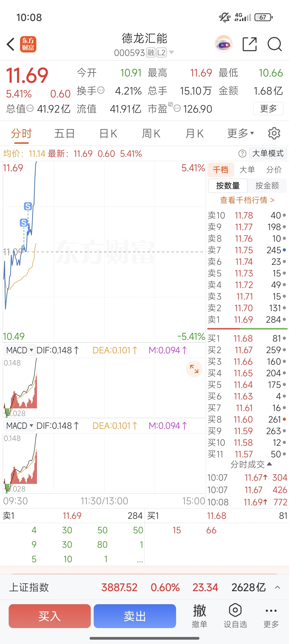Open chart settings gear icon
This screenshot has width=289, height=644.
[x=274, y=133]
